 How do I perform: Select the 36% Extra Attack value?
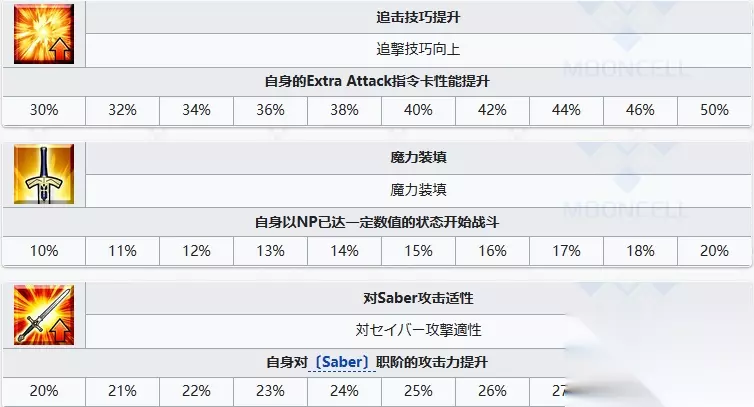click(x=270, y=111)
